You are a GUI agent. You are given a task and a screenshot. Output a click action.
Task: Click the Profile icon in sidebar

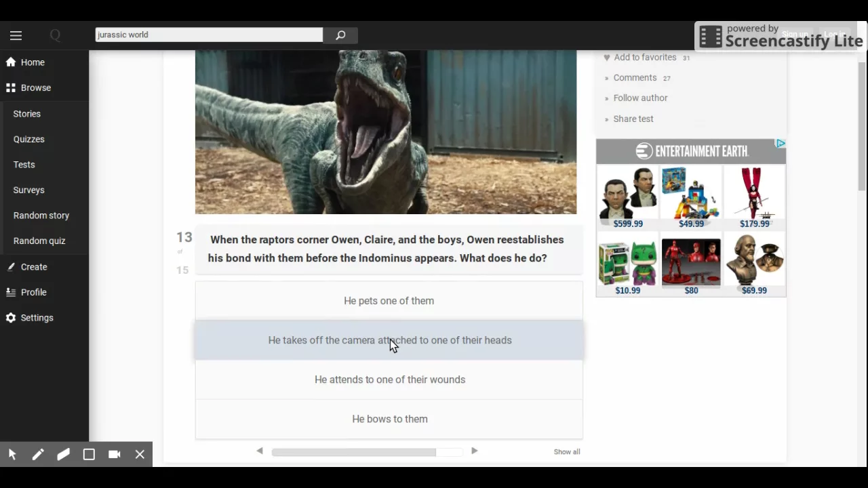(x=11, y=293)
